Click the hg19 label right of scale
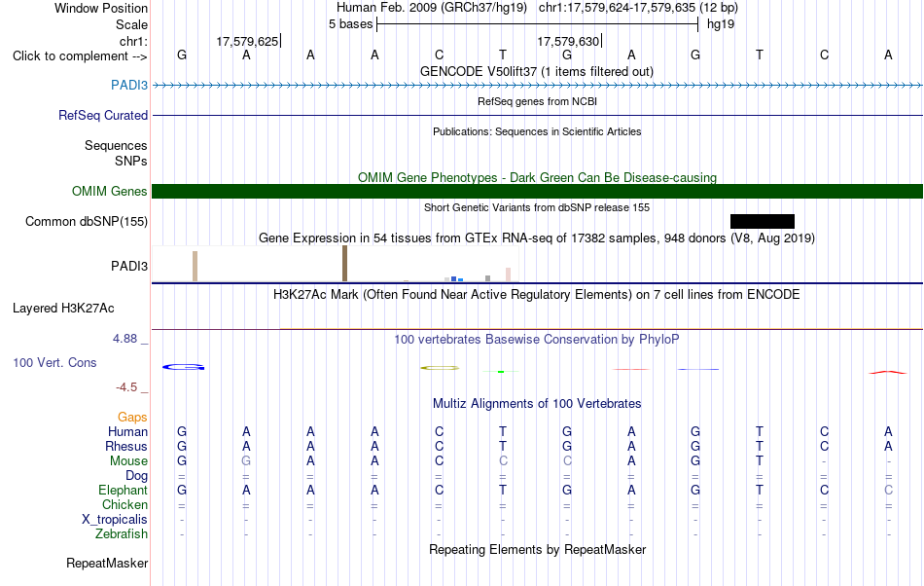924x586 pixels. click(721, 24)
